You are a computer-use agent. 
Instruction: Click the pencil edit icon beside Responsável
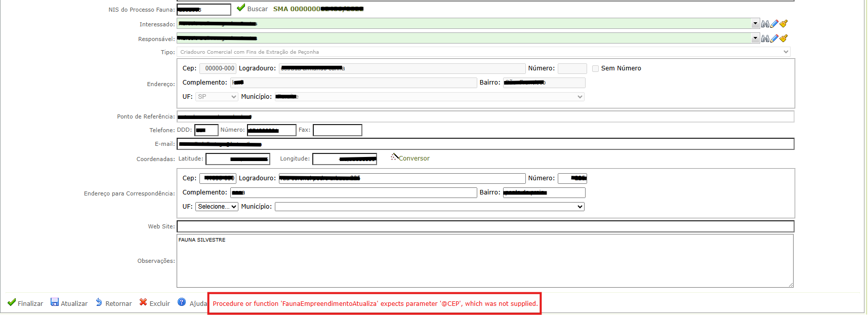point(774,38)
